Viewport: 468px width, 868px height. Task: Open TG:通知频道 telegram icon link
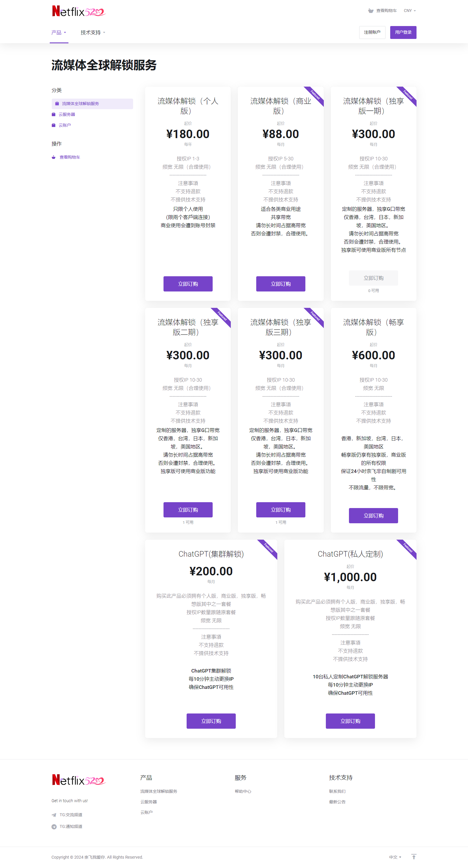54,826
